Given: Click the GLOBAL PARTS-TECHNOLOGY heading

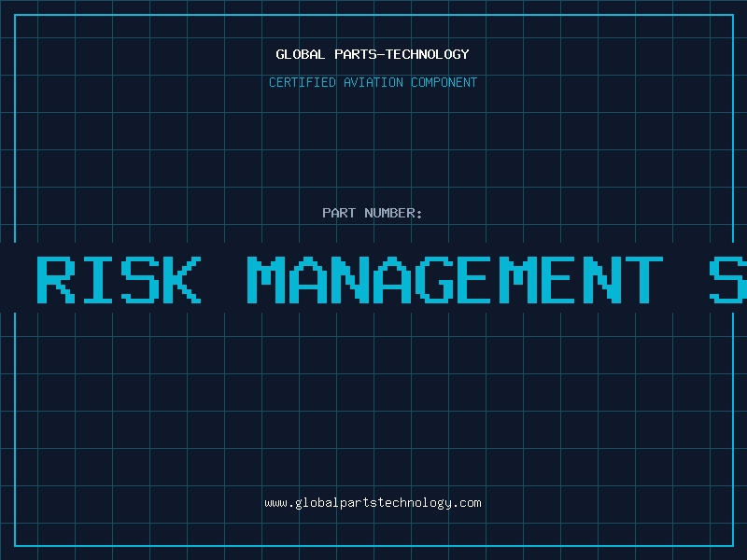Looking at the screenshot, I should [373, 54].
